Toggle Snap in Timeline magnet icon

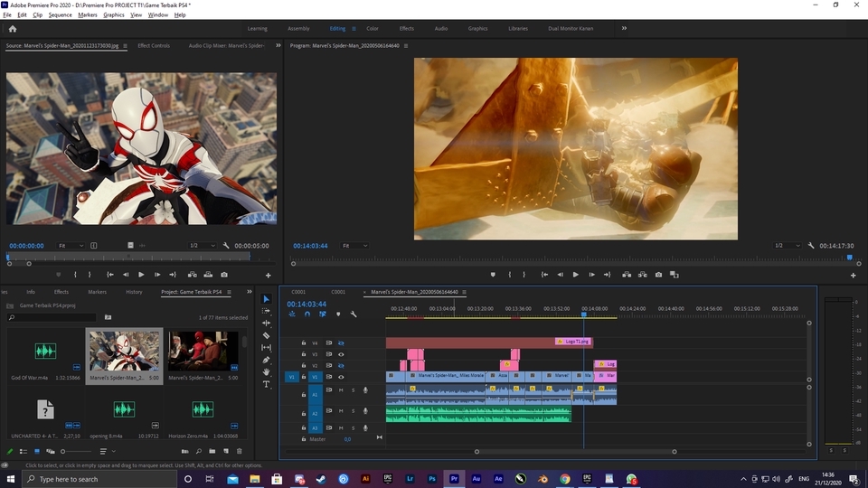[307, 314]
